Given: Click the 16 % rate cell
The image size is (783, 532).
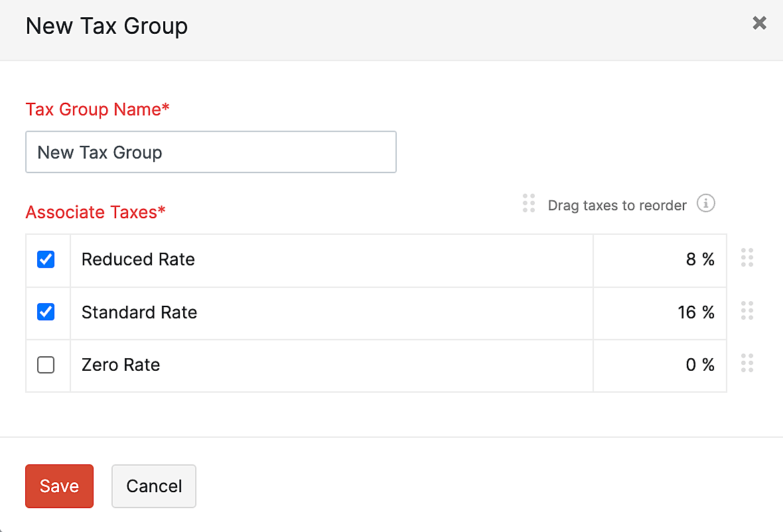Looking at the screenshot, I should coord(697,312).
